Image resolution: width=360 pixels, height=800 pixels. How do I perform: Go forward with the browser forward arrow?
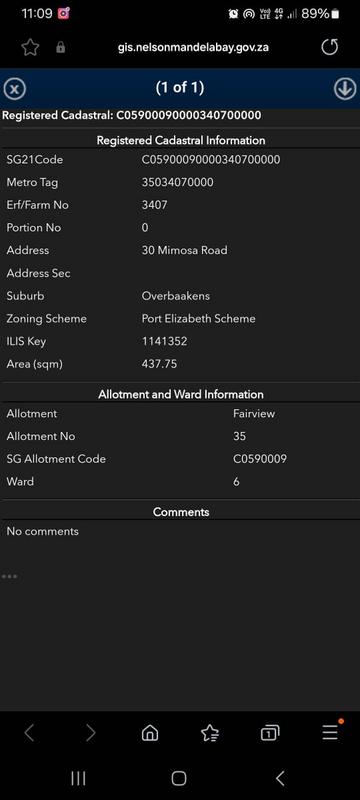click(90, 733)
